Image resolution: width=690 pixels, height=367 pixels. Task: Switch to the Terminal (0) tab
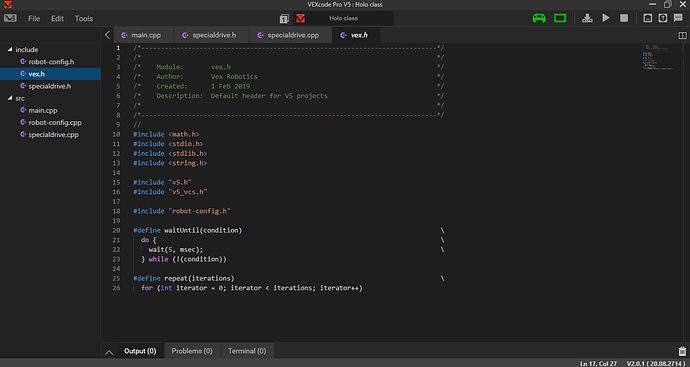click(247, 351)
